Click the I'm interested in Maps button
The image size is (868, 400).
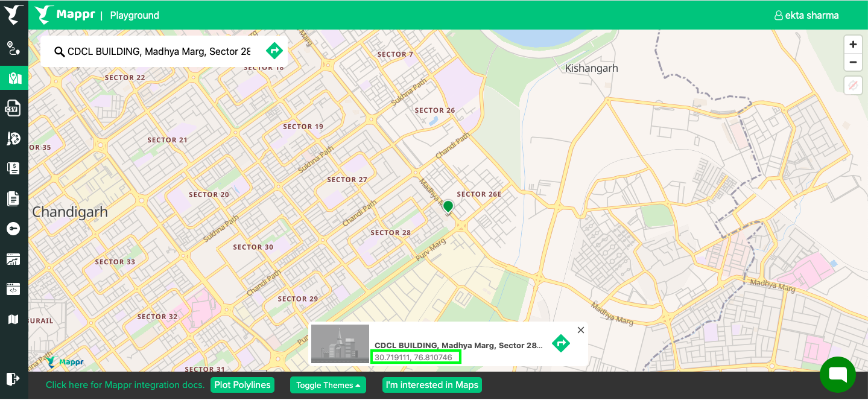[x=432, y=385]
